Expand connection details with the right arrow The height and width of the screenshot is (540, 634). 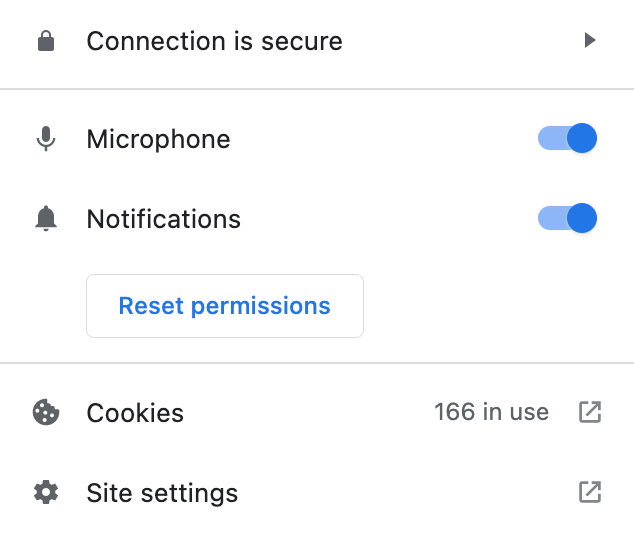(x=590, y=40)
